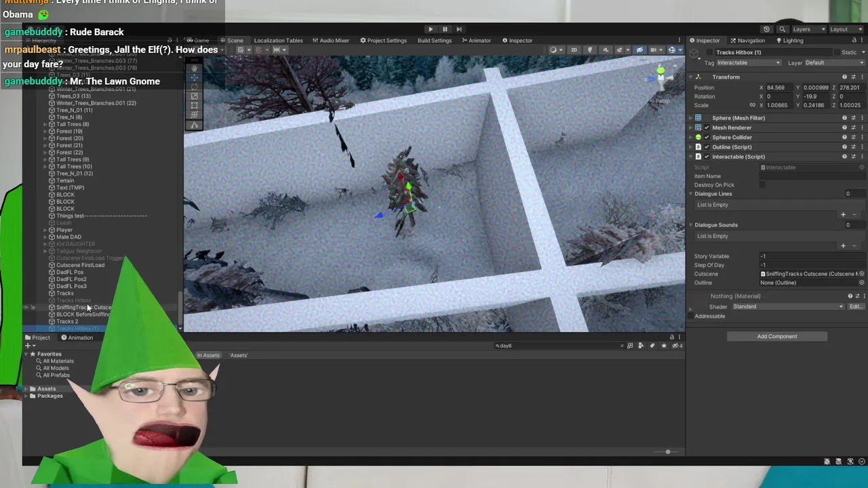Toggle scene audio with the speaker icon
This screenshot has width=868, height=488.
coord(606,50)
